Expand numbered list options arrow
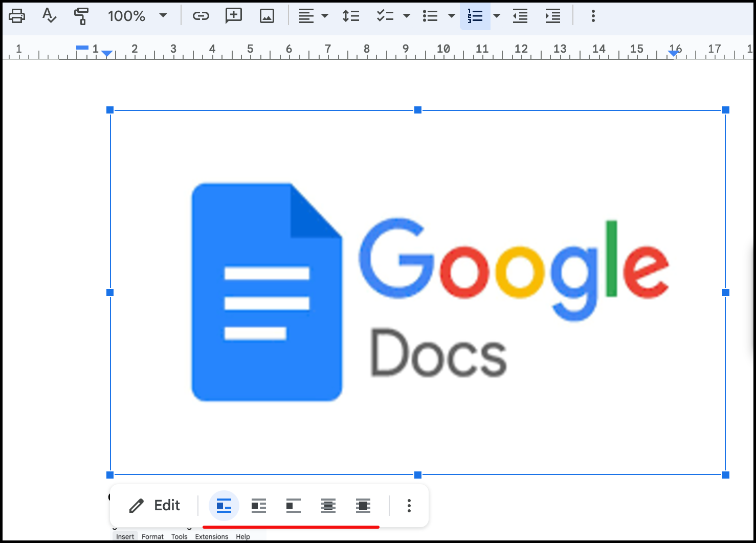Image resolution: width=756 pixels, height=543 pixels. pyautogui.click(x=497, y=16)
